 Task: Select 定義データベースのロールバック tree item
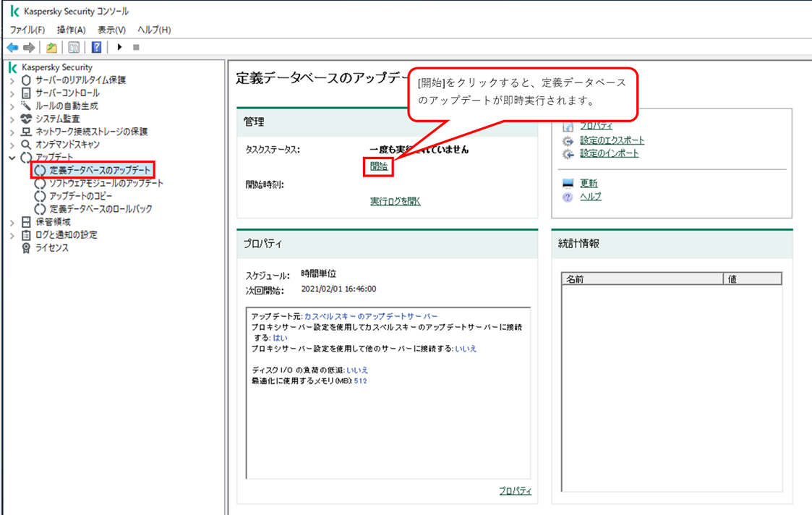pyautogui.click(x=101, y=209)
